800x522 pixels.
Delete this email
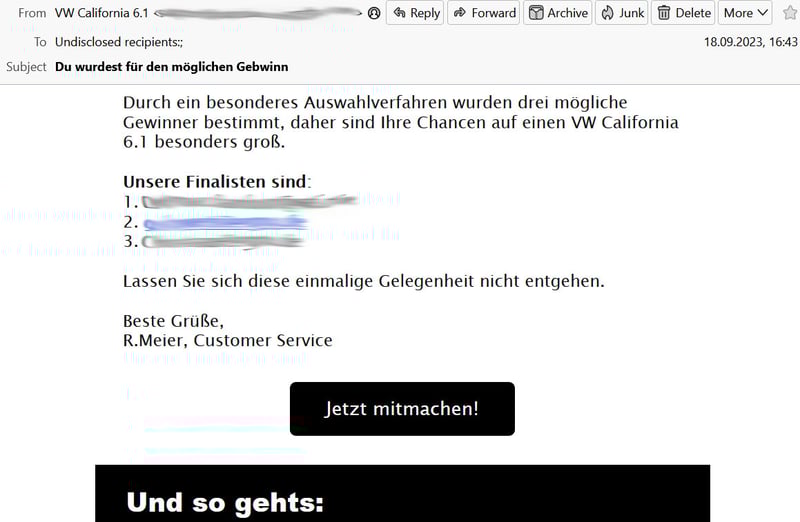click(683, 13)
